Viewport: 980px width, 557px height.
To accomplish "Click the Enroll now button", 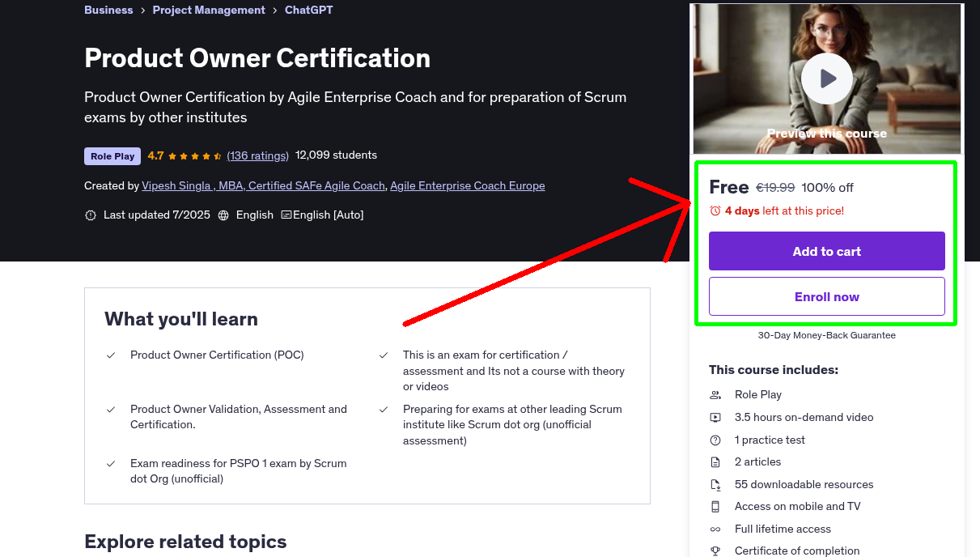I will coord(827,296).
